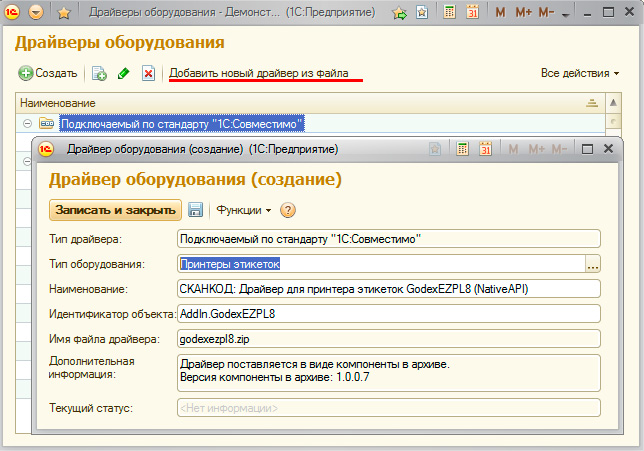
Task: Open the calculator icon in dialog title bar
Action: (x=462, y=149)
